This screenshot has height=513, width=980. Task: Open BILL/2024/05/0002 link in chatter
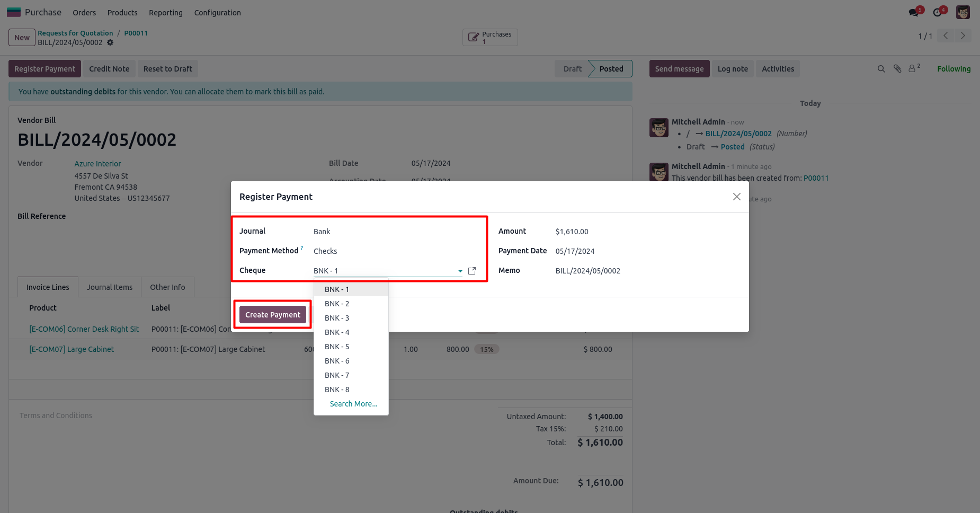[738, 134]
